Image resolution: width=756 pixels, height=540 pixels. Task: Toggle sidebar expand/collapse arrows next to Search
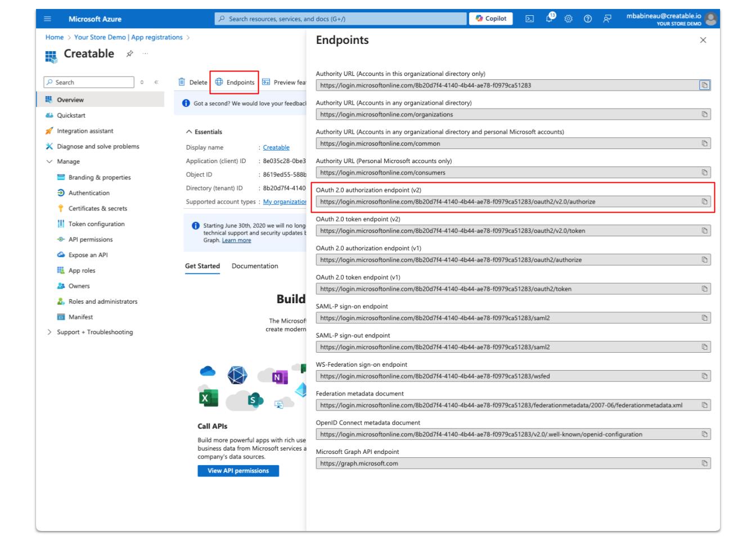tap(142, 83)
